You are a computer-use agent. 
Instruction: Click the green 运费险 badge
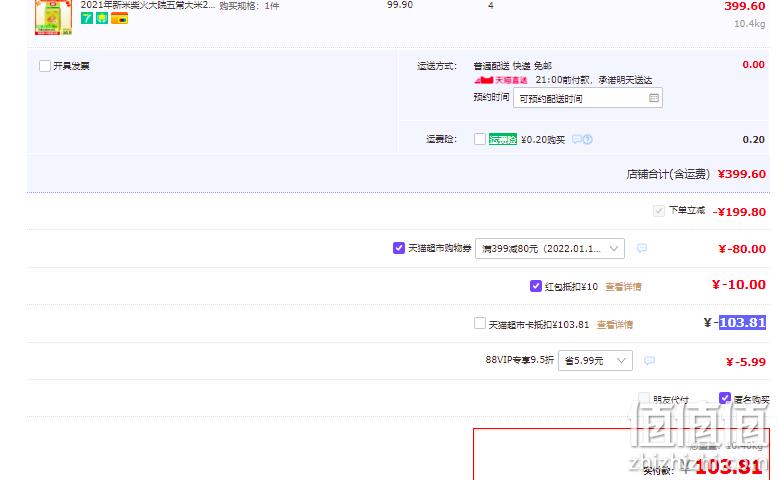pyautogui.click(x=503, y=139)
